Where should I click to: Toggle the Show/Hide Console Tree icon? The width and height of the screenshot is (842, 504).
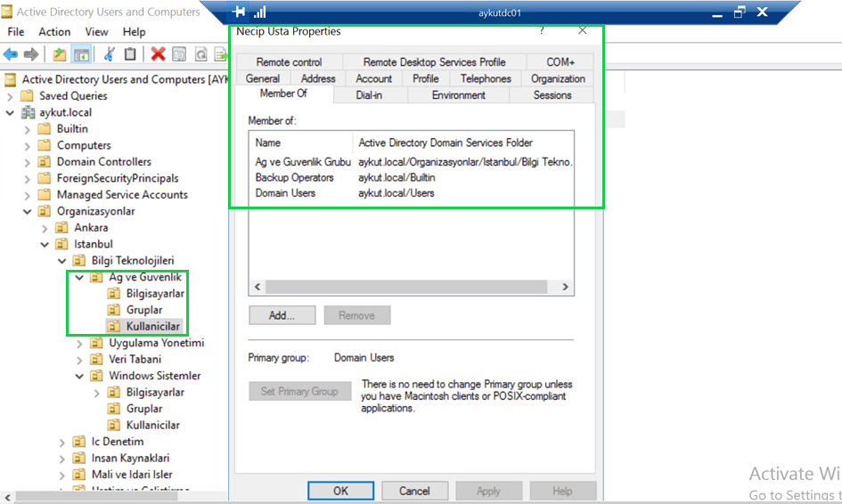[x=81, y=54]
